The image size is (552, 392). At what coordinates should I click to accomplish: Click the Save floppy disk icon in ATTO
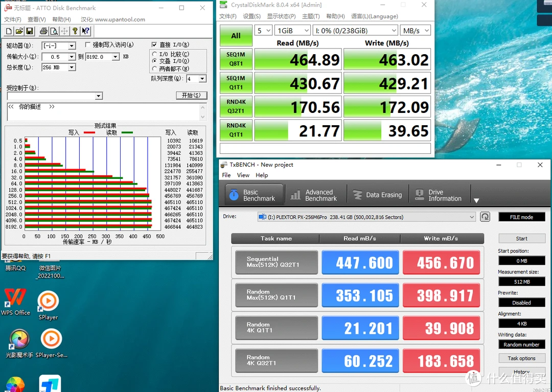point(29,32)
